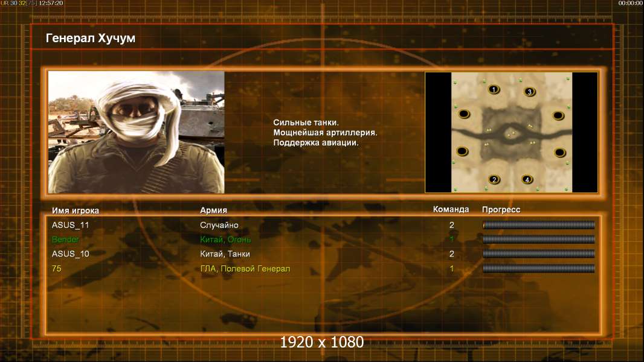Click army "Китай, Огонь"
This screenshot has width=644, height=362.
click(225, 240)
